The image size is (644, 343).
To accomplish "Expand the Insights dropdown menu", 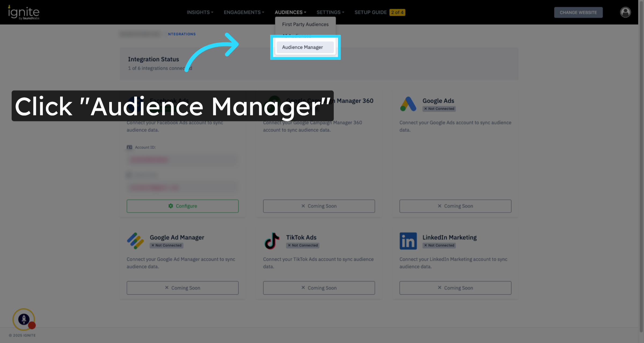I will [200, 12].
